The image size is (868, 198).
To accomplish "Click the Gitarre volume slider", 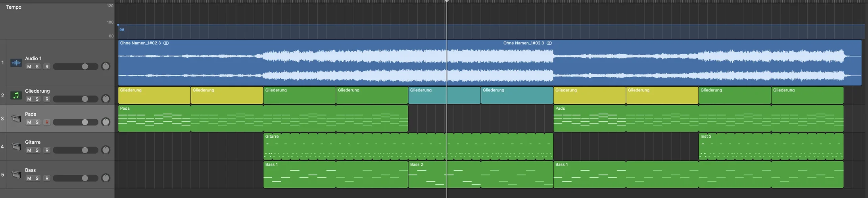I will tap(75, 150).
